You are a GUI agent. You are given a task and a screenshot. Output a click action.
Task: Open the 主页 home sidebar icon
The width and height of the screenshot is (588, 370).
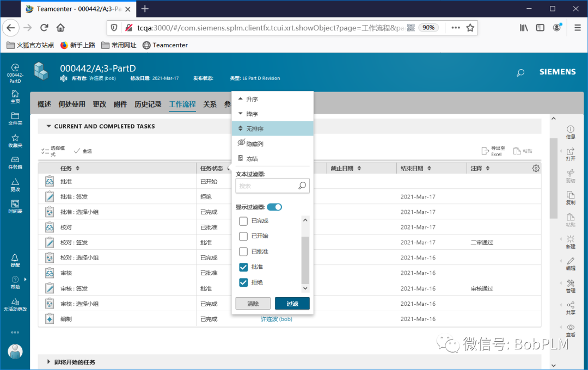pos(15,97)
